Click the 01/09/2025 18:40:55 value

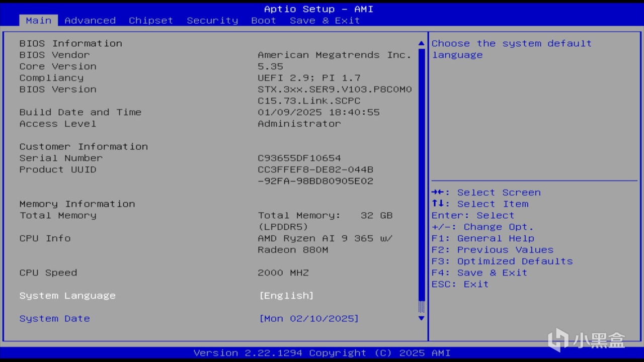318,112
